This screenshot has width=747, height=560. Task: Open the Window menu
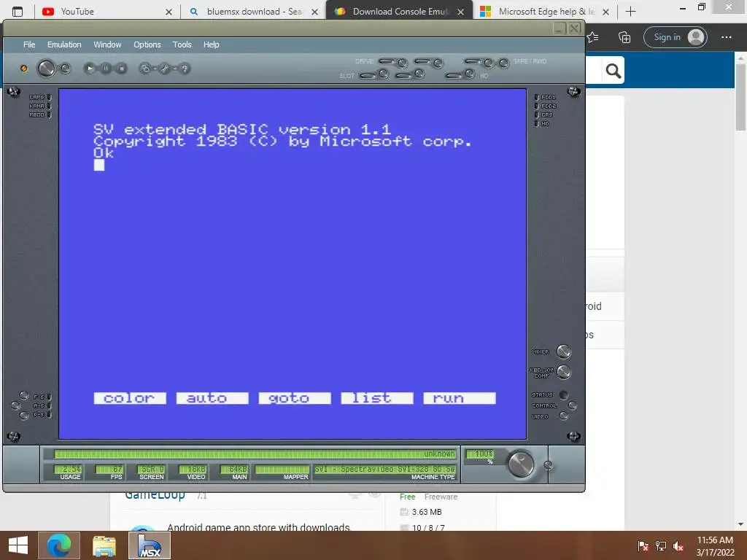[x=107, y=44]
